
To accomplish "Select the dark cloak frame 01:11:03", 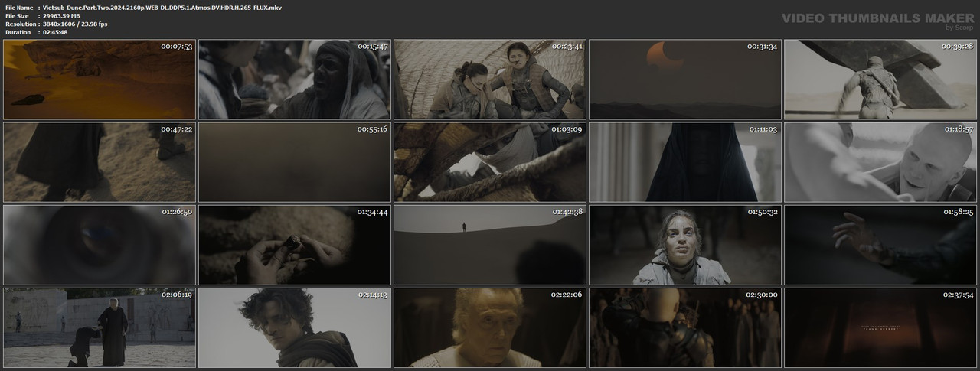I will [685, 162].
